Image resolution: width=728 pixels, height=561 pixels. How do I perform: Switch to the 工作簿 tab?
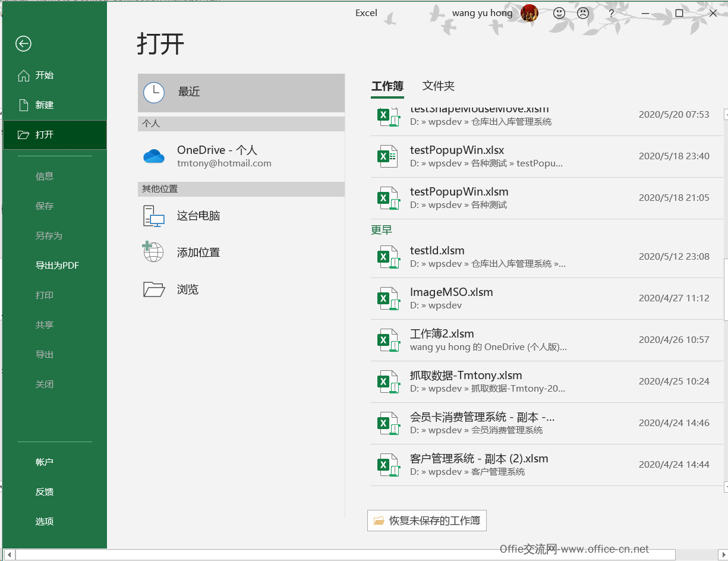click(x=387, y=86)
